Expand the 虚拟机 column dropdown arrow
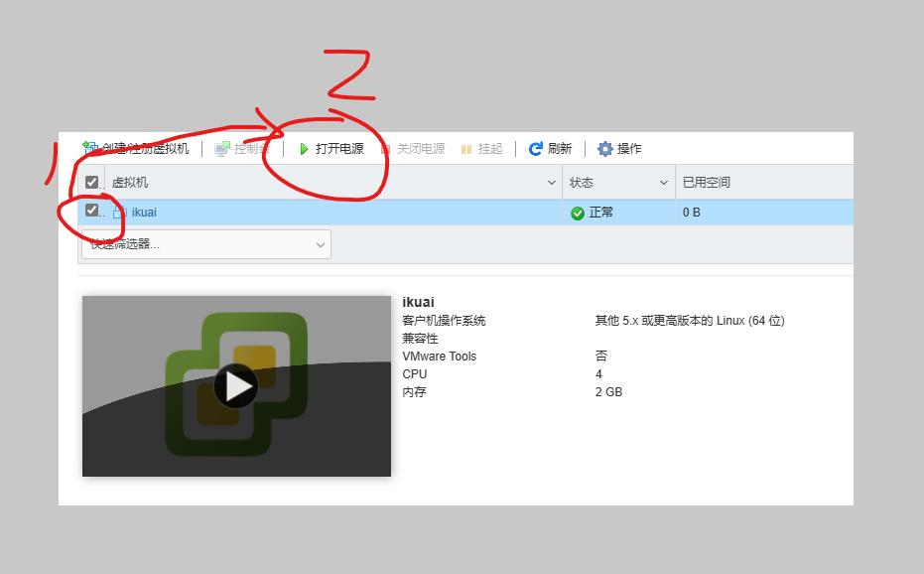Image resolution: width=924 pixels, height=574 pixels. coord(552,182)
